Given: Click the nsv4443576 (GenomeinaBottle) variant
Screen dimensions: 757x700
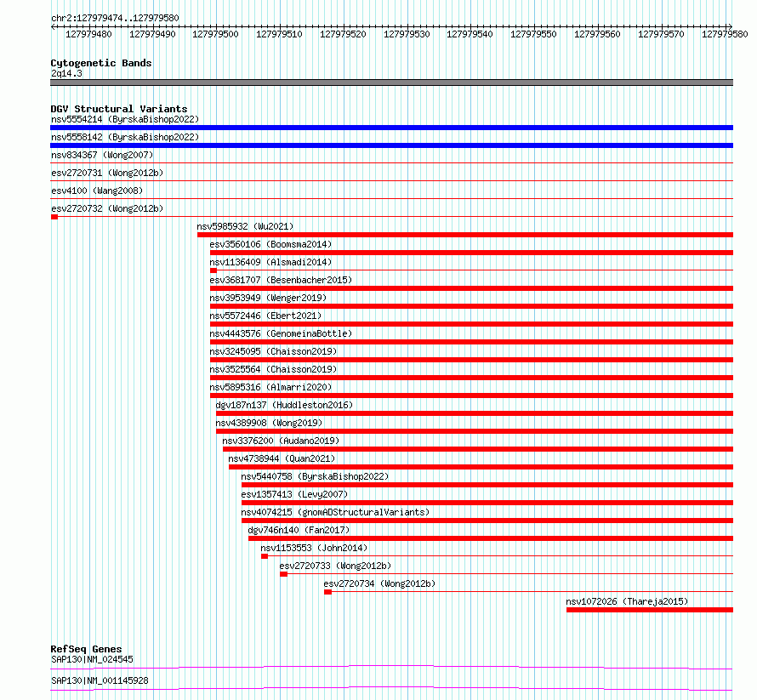Looking at the screenshot, I should click(281, 333).
